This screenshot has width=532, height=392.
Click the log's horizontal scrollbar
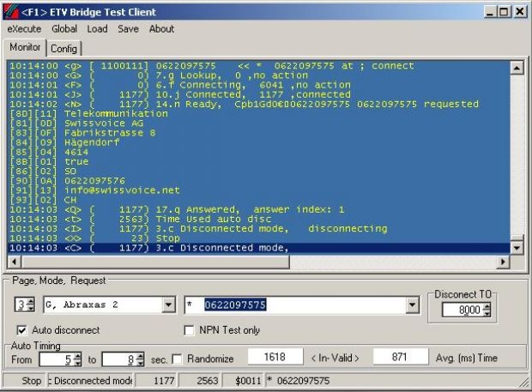click(257, 262)
